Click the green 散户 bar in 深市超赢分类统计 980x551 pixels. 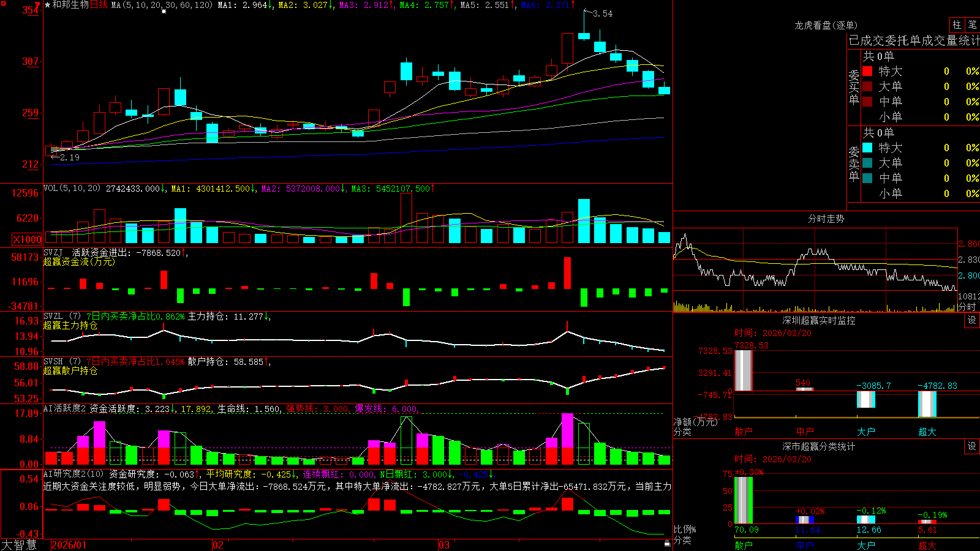[743, 500]
